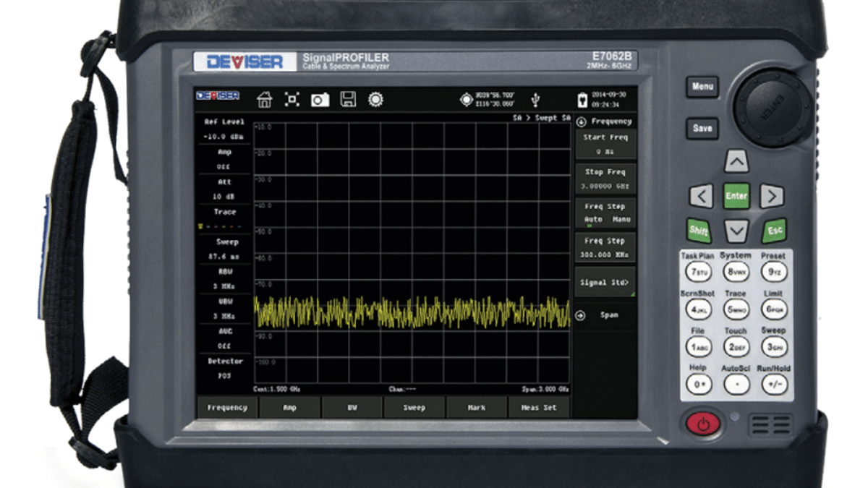Click keypad key 3 Sweep

(x=774, y=347)
